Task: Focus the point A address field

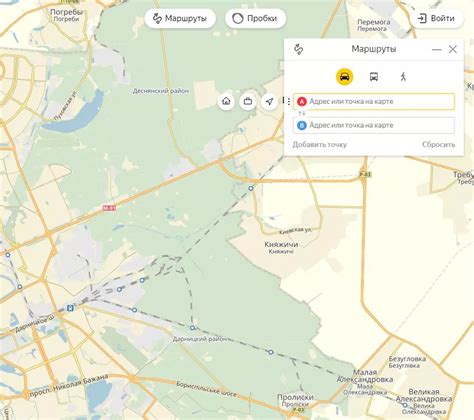Action: pyautogui.click(x=374, y=101)
